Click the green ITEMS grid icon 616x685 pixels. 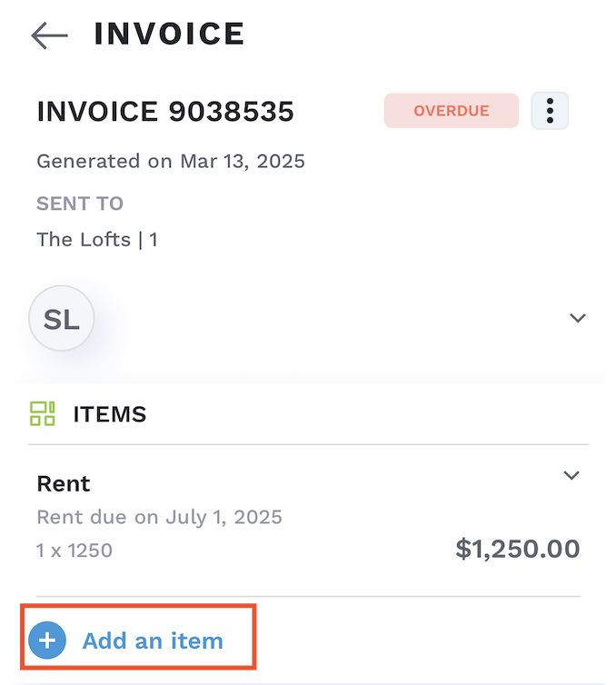tap(43, 414)
